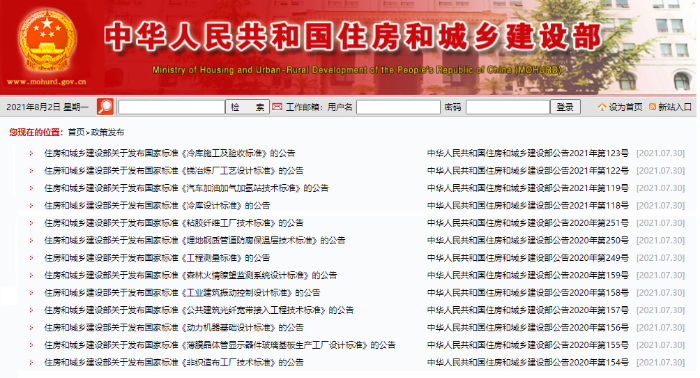Screen dimensions: 700x378
Task: Click the 登录 login button
Action: click(565, 107)
